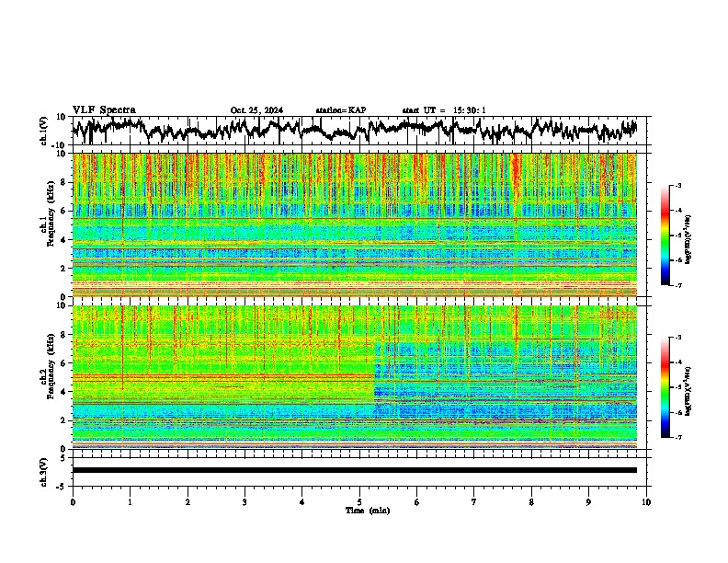This screenshot has height=563, width=728.
Task: Click the ch.1 voltage waveform trace
Action: click(355, 130)
